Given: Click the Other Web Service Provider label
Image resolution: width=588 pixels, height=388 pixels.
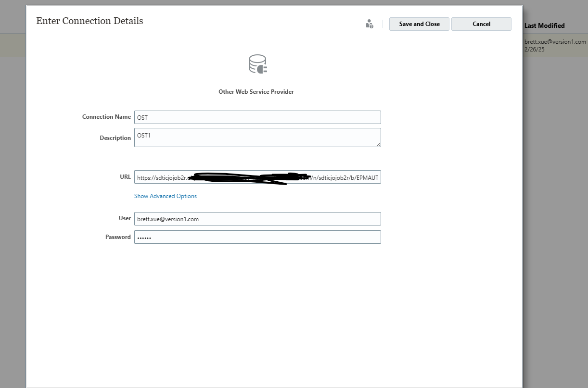Looking at the screenshot, I should (x=256, y=91).
